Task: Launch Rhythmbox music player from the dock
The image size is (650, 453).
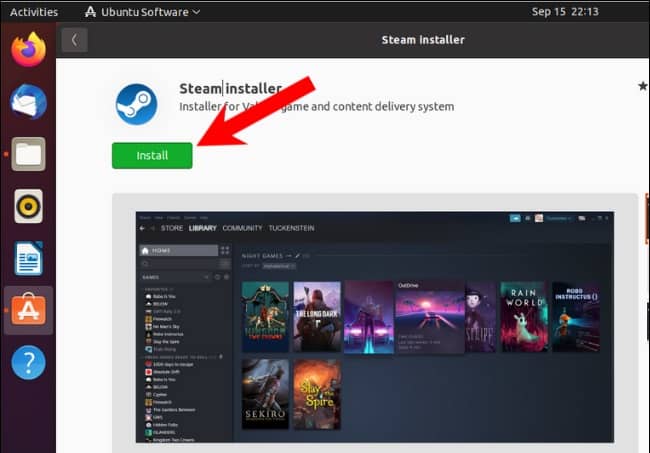Action: click(28, 206)
